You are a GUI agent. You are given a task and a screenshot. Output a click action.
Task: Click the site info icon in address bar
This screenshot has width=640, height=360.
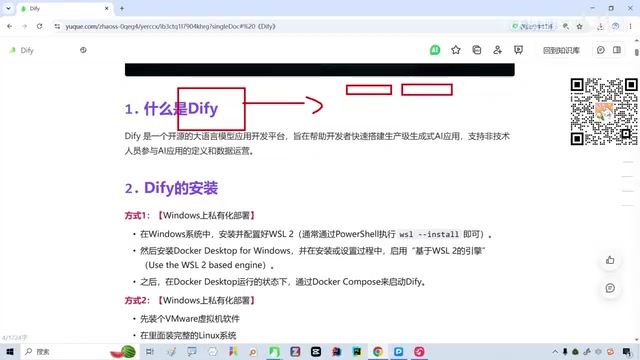pyautogui.click(x=57, y=26)
